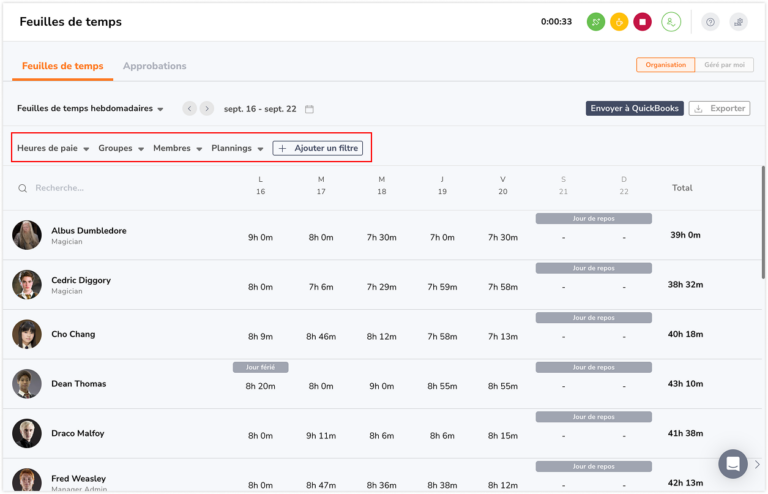Click Draco Malfoy's avatar
Screen dimensions: 768x494
click(27, 433)
